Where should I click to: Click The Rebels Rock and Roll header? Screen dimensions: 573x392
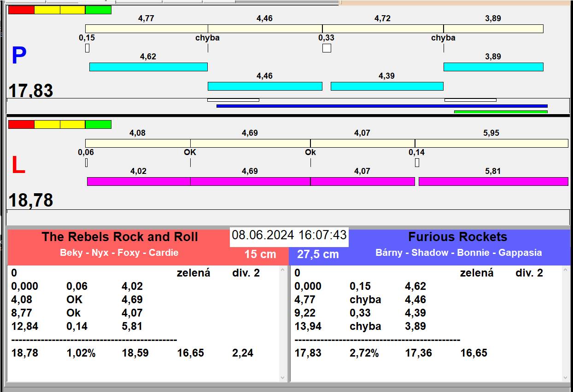tap(120, 237)
